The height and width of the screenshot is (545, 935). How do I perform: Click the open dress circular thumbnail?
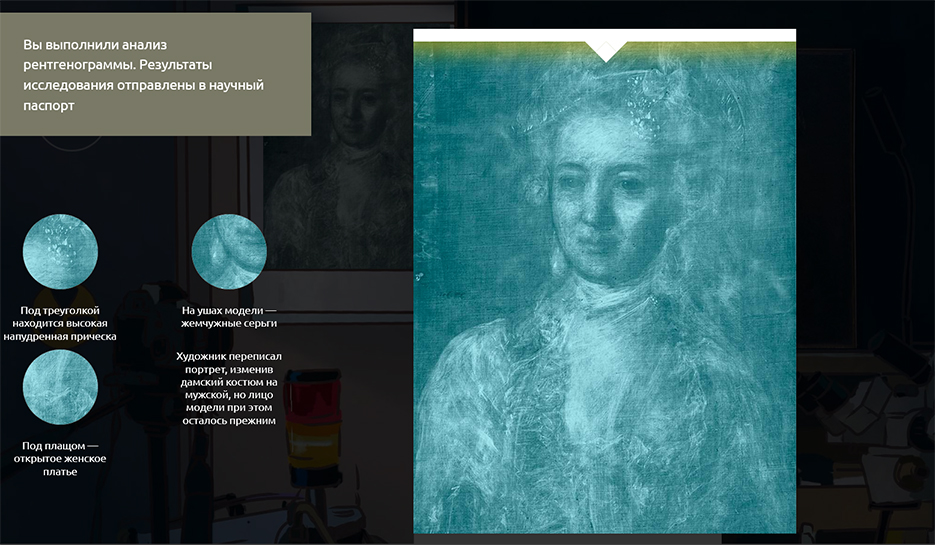tap(60, 388)
